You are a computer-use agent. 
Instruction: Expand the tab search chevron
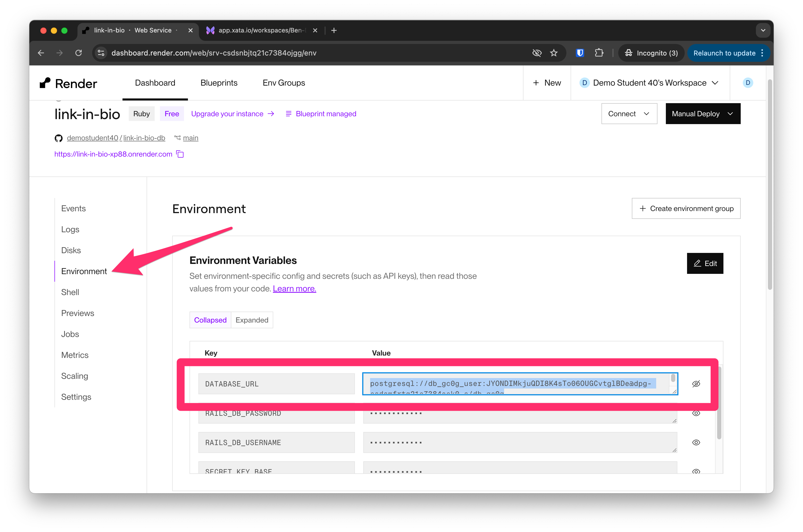(763, 31)
